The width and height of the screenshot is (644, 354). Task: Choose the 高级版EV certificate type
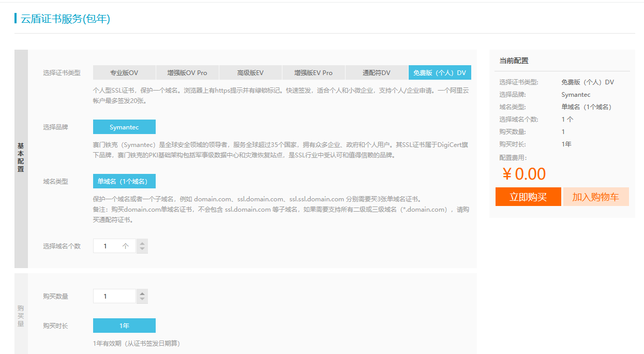250,72
